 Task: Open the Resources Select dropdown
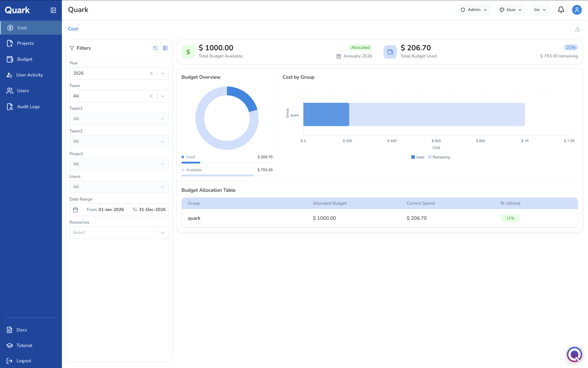coord(119,233)
